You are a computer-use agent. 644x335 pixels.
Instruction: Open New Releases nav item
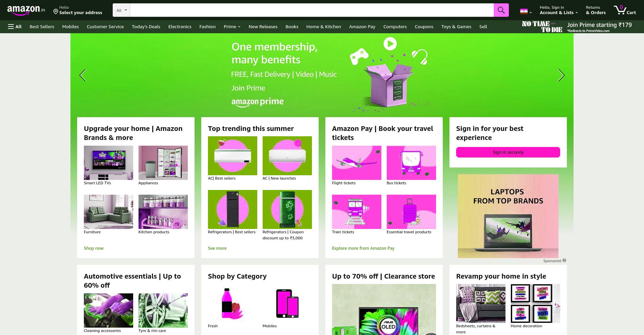pyautogui.click(x=263, y=27)
